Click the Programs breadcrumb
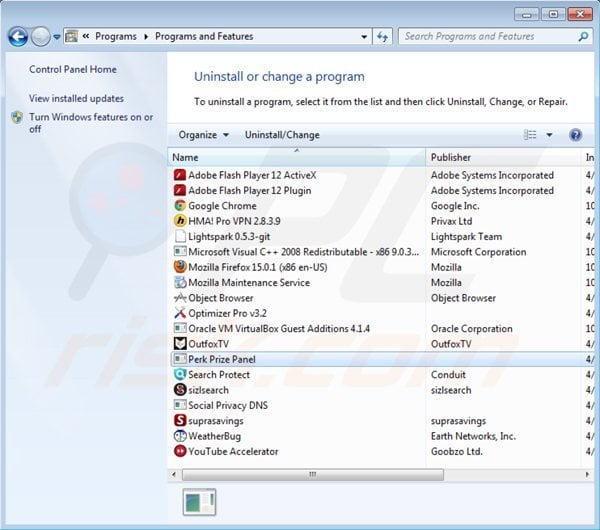Viewport: 600px width, 530px height. tap(116, 36)
